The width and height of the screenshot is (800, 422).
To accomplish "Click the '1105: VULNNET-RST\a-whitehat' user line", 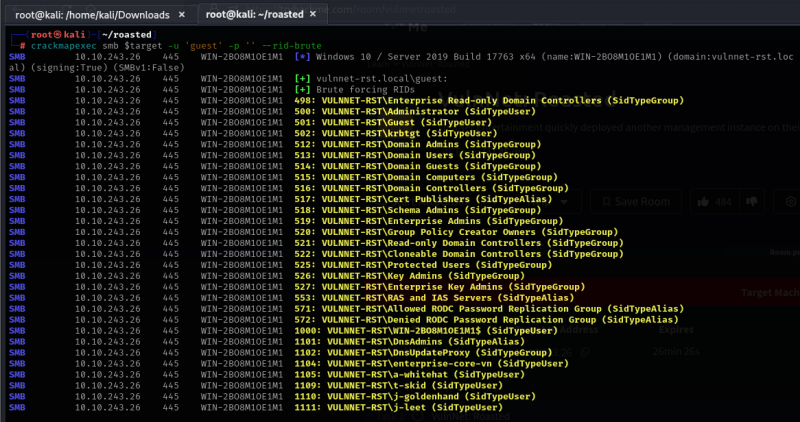I will pyautogui.click(x=409, y=375).
